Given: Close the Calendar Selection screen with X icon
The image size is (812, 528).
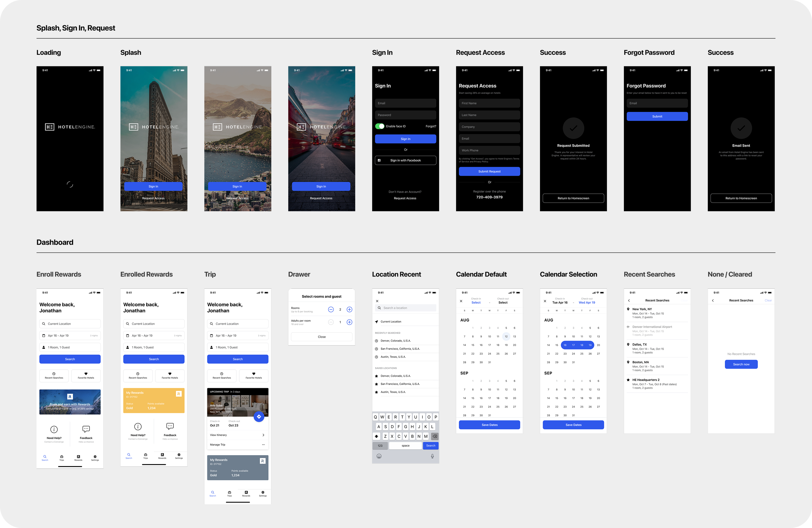Looking at the screenshot, I should [545, 301].
